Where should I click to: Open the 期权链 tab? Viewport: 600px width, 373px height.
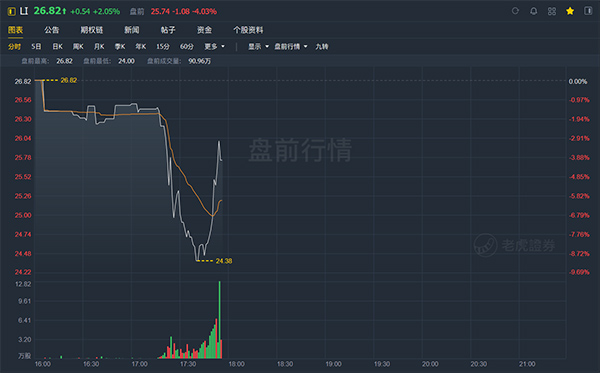[x=91, y=30]
